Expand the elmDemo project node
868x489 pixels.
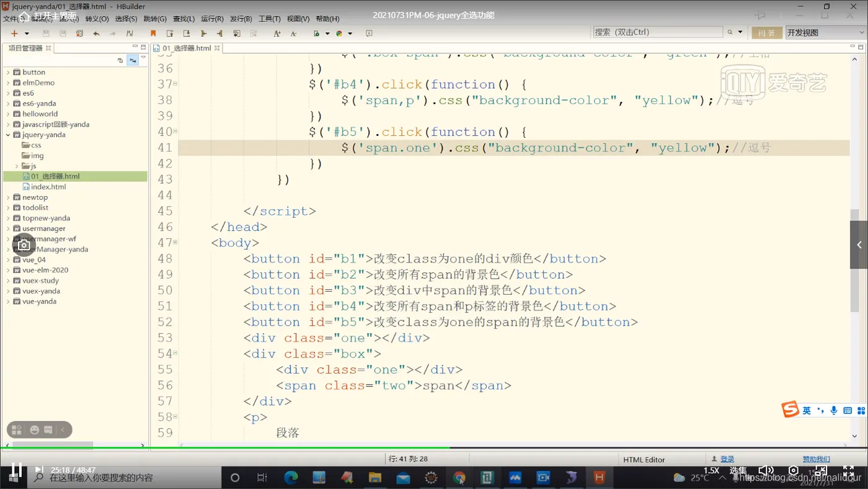8,83
